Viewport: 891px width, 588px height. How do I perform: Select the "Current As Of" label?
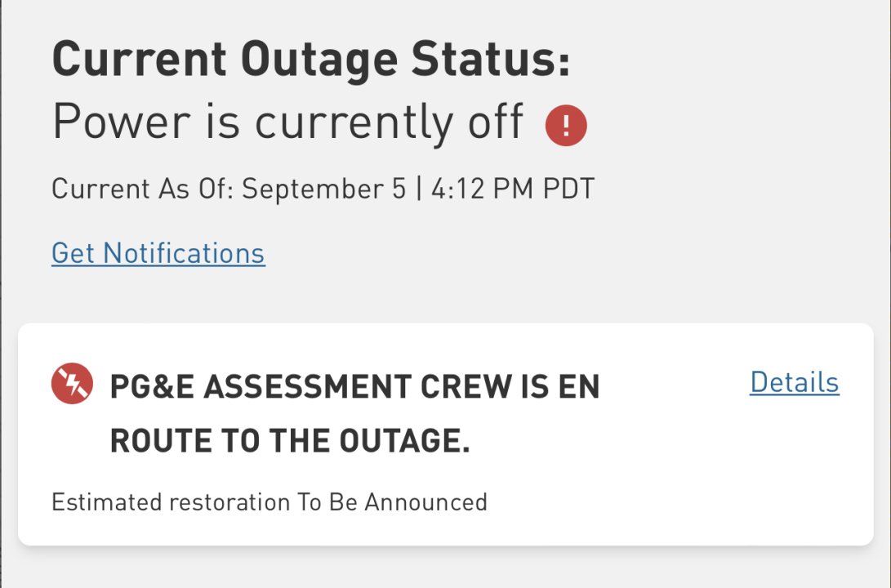[142, 189]
